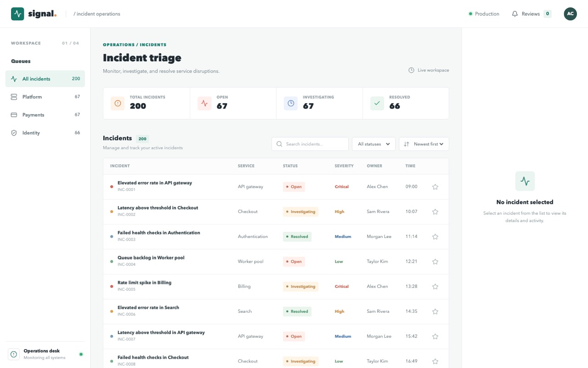Open Latency above threshold in API gateway
588x368 pixels.
tap(161, 332)
